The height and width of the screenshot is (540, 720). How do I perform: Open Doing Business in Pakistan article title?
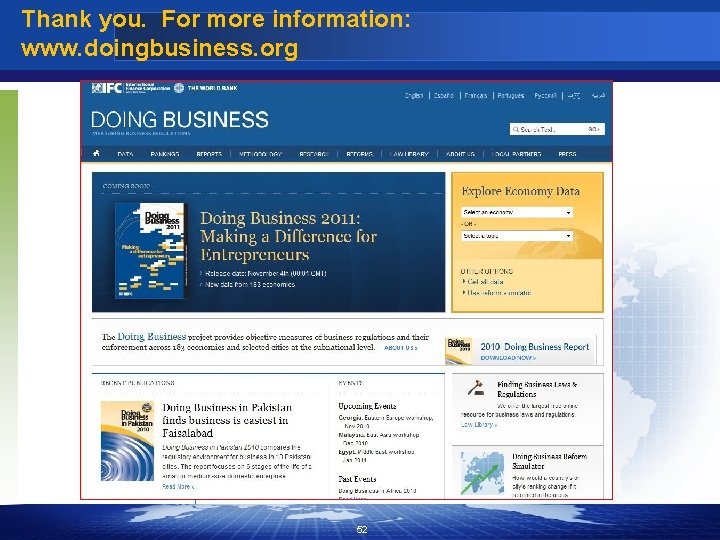pyautogui.click(x=227, y=420)
